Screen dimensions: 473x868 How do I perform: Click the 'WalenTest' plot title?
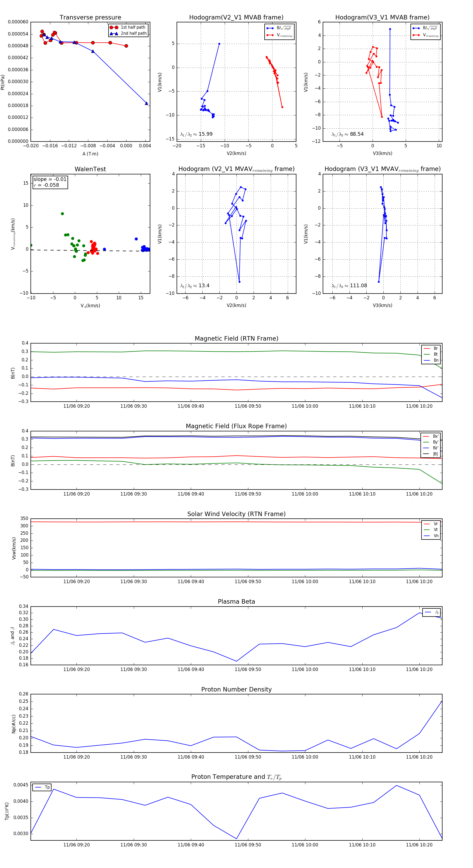pyautogui.click(x=90, y=169)
